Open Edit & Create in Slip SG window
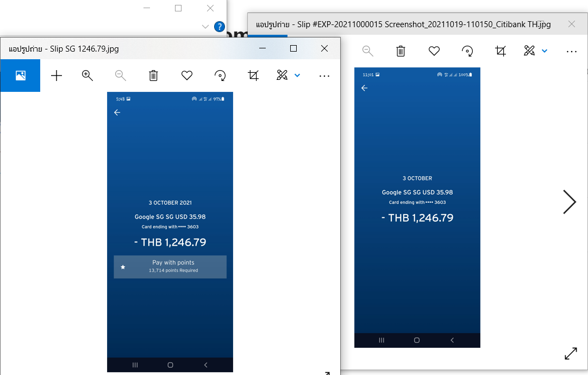This screenshot has width=588, height=375. coord(282,76)
